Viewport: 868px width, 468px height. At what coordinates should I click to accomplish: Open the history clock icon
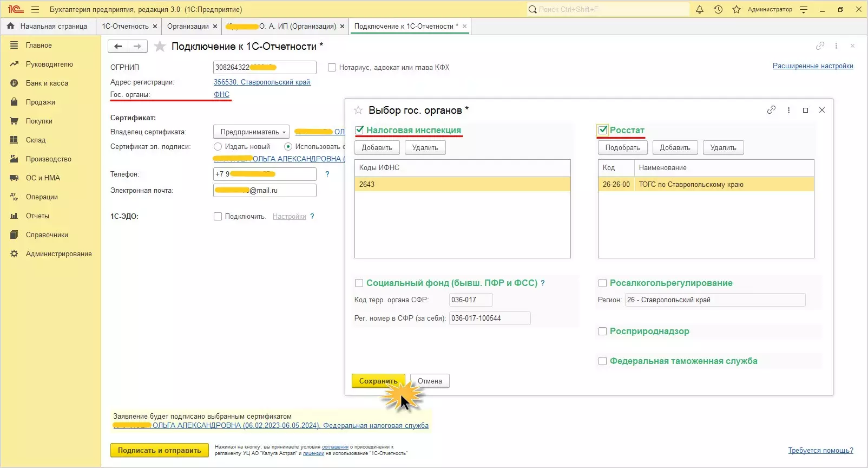[x=718, y=9]
